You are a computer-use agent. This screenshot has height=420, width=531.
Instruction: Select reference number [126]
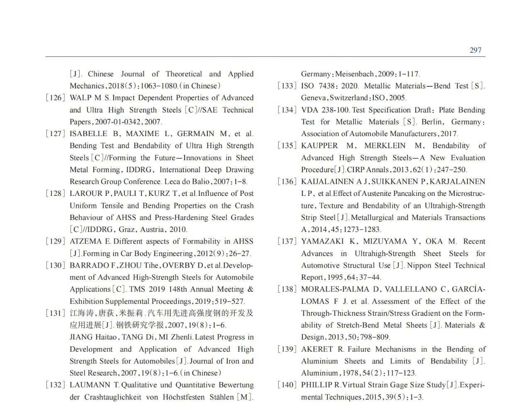pyautogui.click(x=56, y=98)
